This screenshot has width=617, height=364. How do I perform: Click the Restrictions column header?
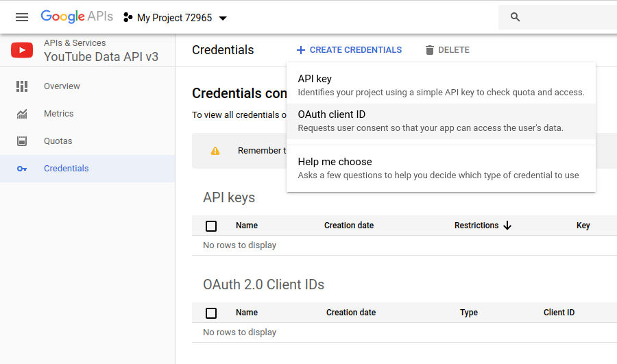pos(476,226)
